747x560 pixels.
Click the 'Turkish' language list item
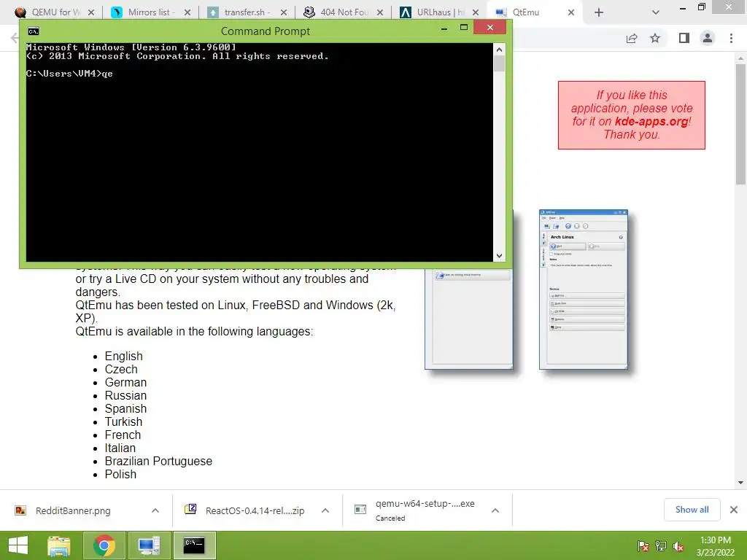pyautogui.click(x=123, y=422)
